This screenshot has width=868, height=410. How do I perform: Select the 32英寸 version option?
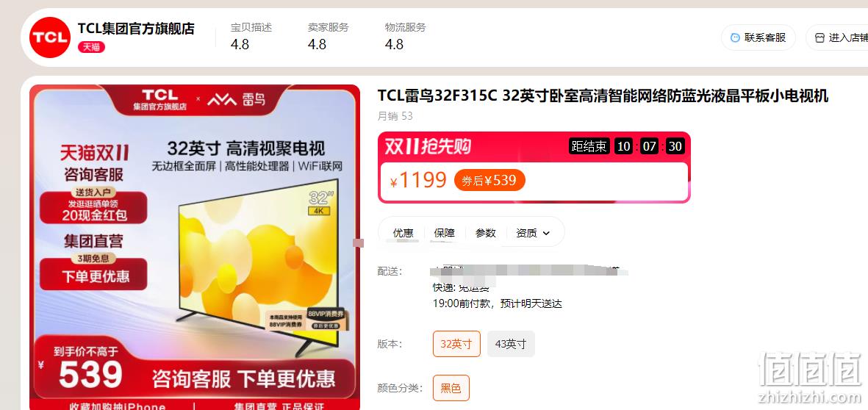point(456,344)
